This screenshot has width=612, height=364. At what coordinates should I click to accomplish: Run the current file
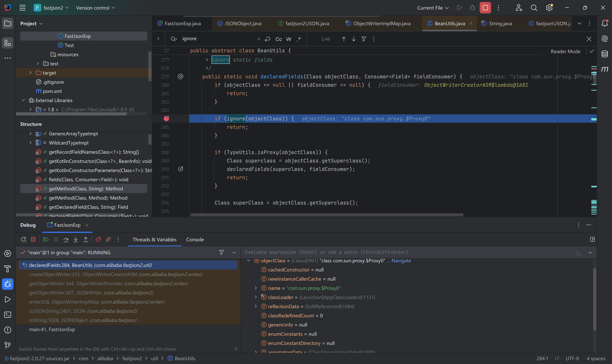coord(459,8)
